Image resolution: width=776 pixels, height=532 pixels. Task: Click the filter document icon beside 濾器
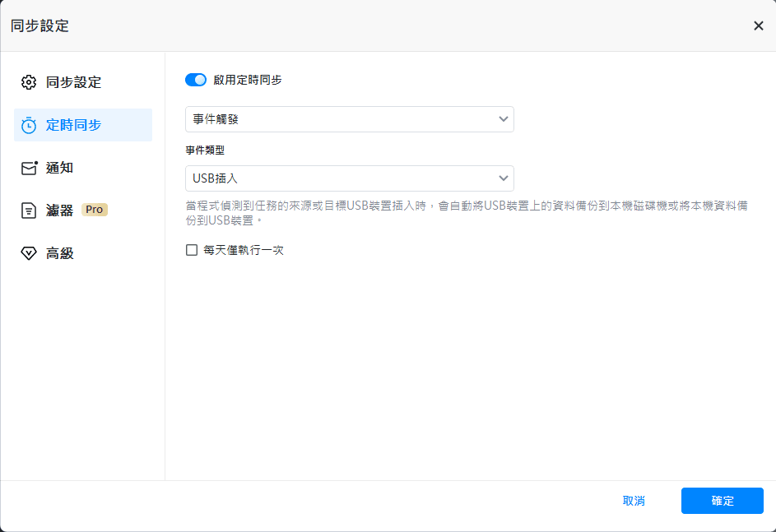[29, 210]
